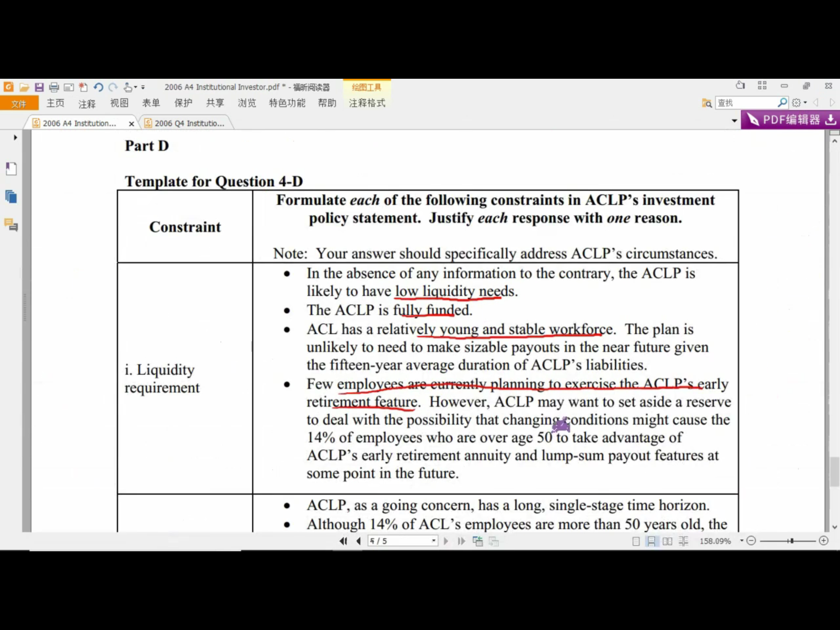Expand the customize quick access toolbar arrow
840x630 pixels.
pos(143,87)
